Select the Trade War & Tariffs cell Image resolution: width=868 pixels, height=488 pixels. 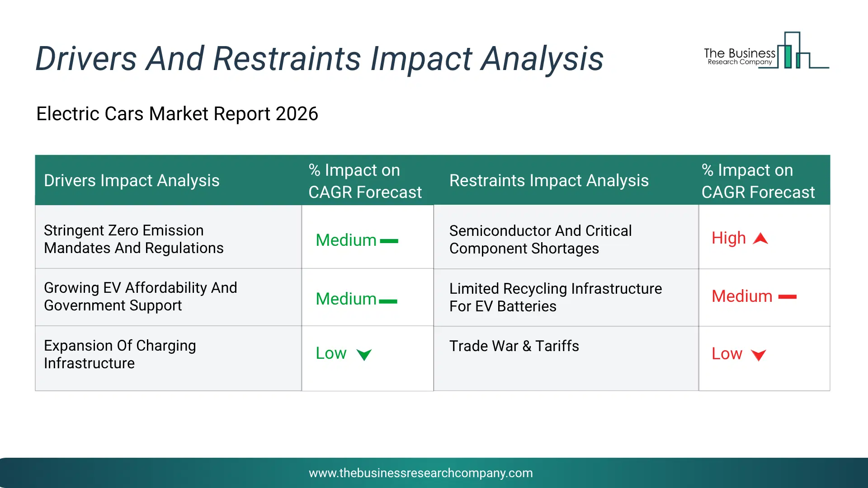[x=566, y=358]
